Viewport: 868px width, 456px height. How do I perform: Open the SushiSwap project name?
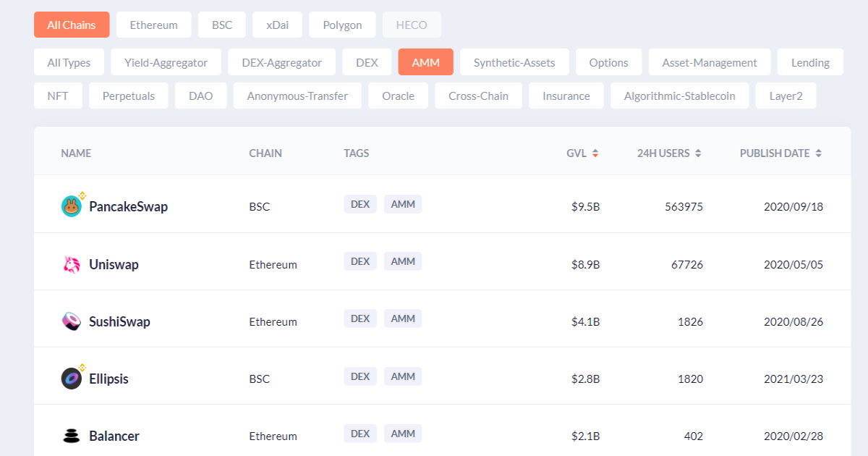(119, 321)
